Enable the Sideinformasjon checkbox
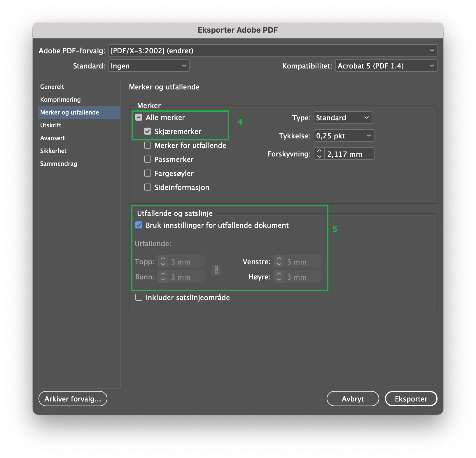This screenshot has height=458, width=476. coord(148,187)
